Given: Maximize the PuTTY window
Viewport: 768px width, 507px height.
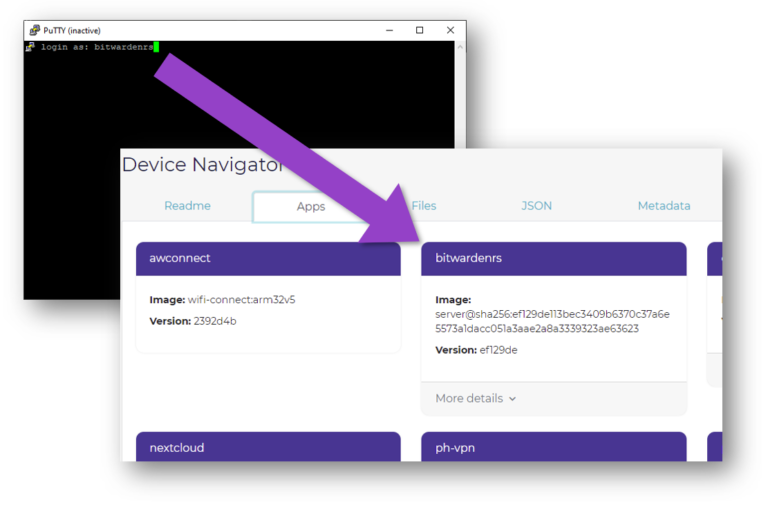Looking at the screenshot, I should coord(420,30).
